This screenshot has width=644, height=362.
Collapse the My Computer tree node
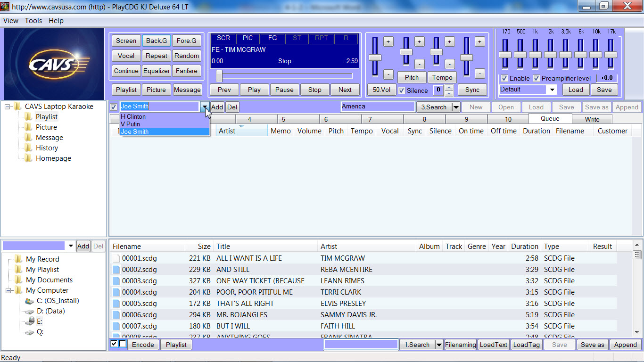pyautogui.click(x=8, y=290)
